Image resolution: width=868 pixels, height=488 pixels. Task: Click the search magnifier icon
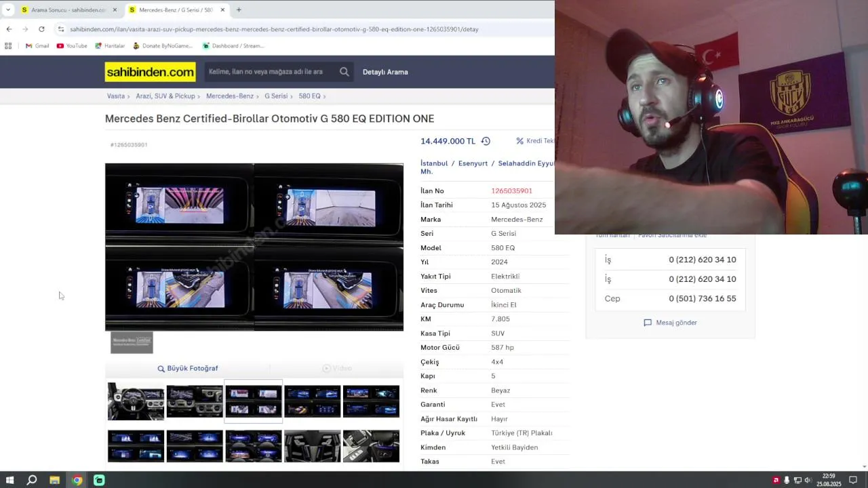(x=344, y=72)
